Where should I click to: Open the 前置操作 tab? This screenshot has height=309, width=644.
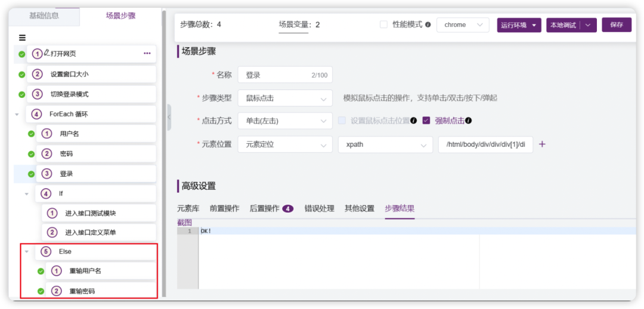pyautogui.click(x=224, y=208)
